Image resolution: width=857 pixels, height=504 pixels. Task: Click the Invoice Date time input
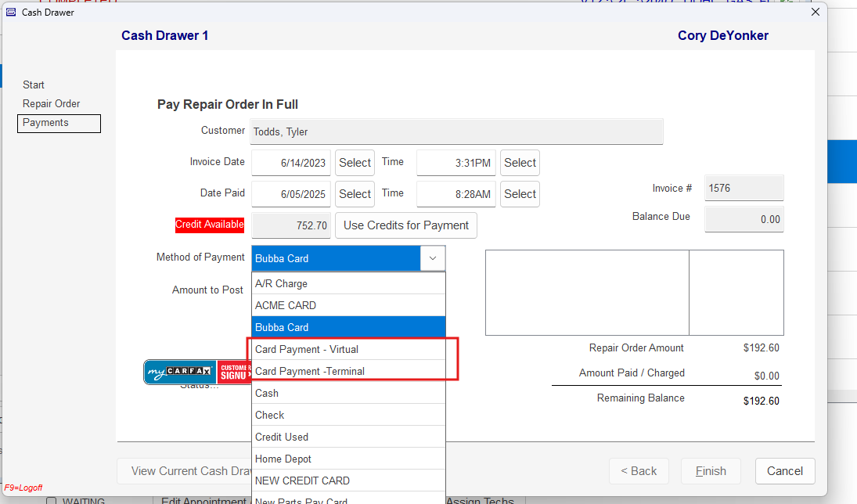[456, 163]
